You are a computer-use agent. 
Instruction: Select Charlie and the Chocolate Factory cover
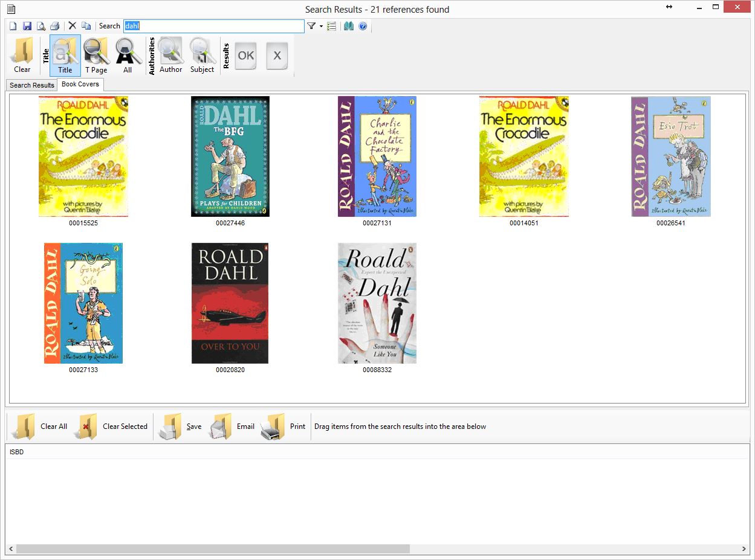point(377,156)
